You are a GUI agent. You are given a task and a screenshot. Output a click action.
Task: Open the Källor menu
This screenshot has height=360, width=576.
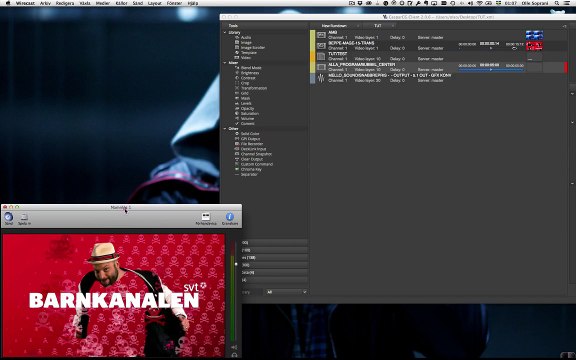click(122, 3)
